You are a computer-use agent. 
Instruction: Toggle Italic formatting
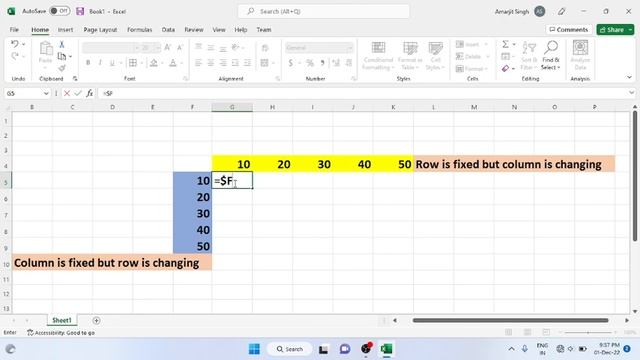pos(100,62)
